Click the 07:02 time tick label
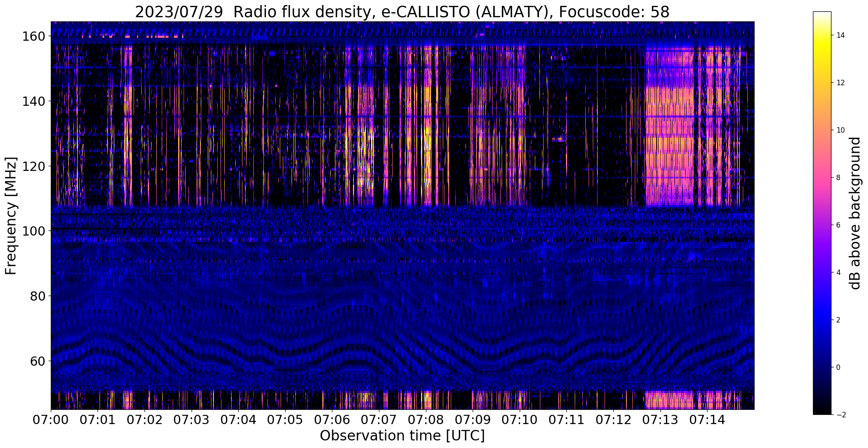The image size is (868, 448). 145,419
